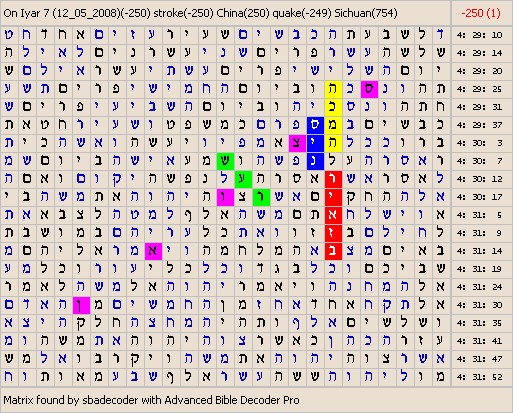Click yellow highlighted cell in row 4:30:3

pyautogui.click(x=333, y=143)
